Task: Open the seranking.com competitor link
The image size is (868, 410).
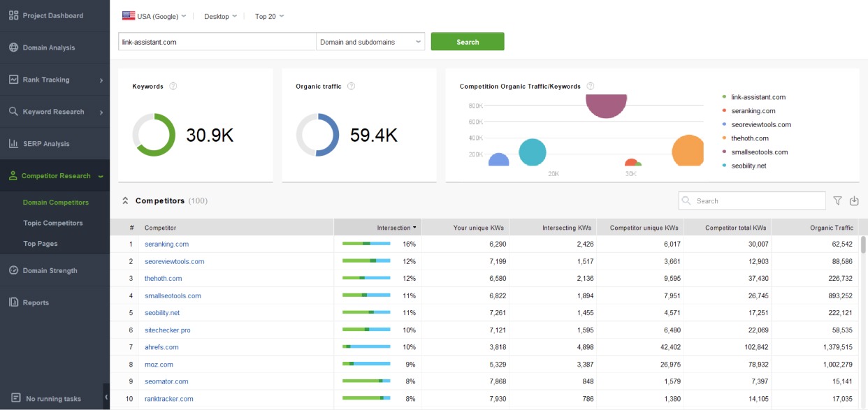Action: coord(166,244)
